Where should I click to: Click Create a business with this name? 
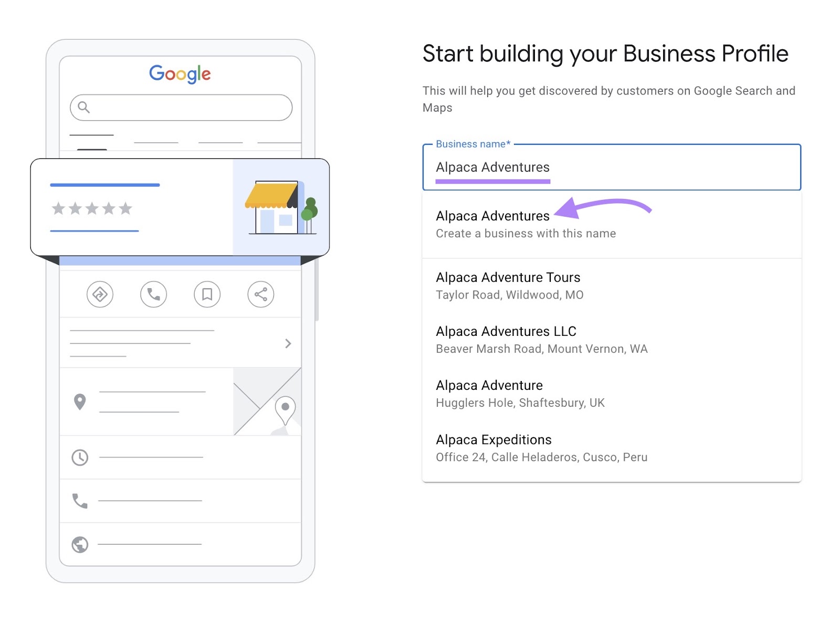[526, 234]
